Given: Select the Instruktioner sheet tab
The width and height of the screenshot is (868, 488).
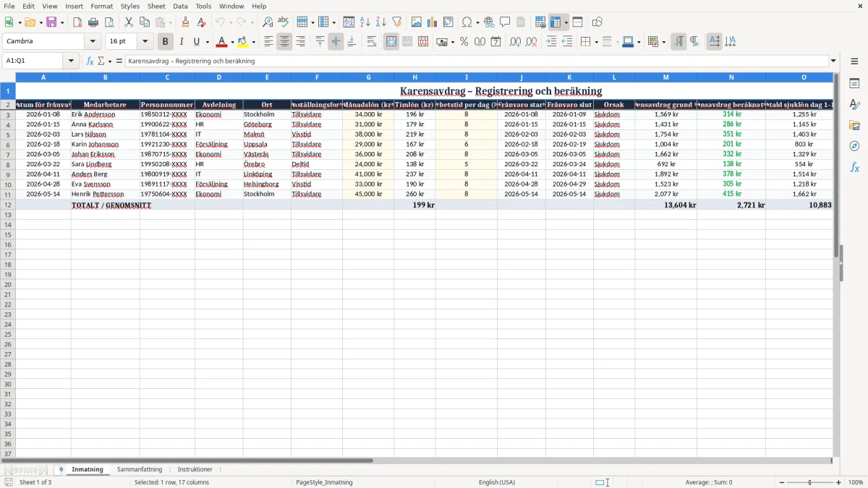Looking at the screenshot, I should point(195,470).
